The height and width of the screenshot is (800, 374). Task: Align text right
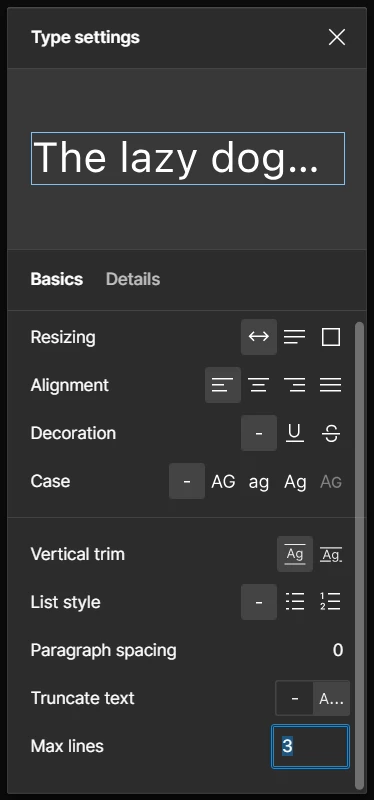pyautogui.click(x=294, y=385)
